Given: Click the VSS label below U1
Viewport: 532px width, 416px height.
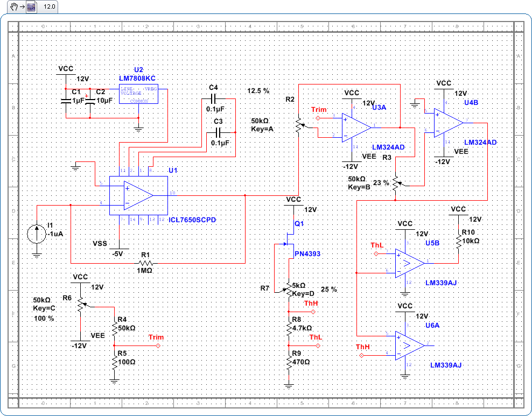Looking at the screenshot, I should (x=100, y=243).
